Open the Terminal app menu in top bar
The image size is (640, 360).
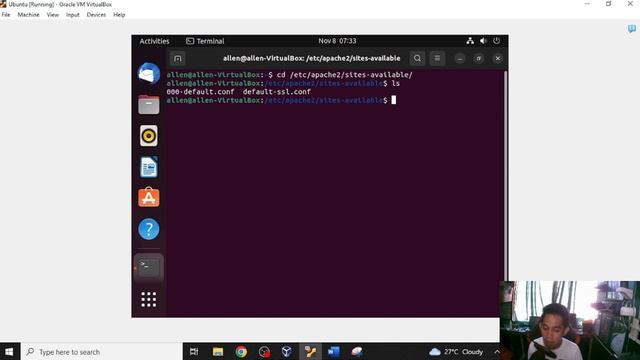pos(205,41)
